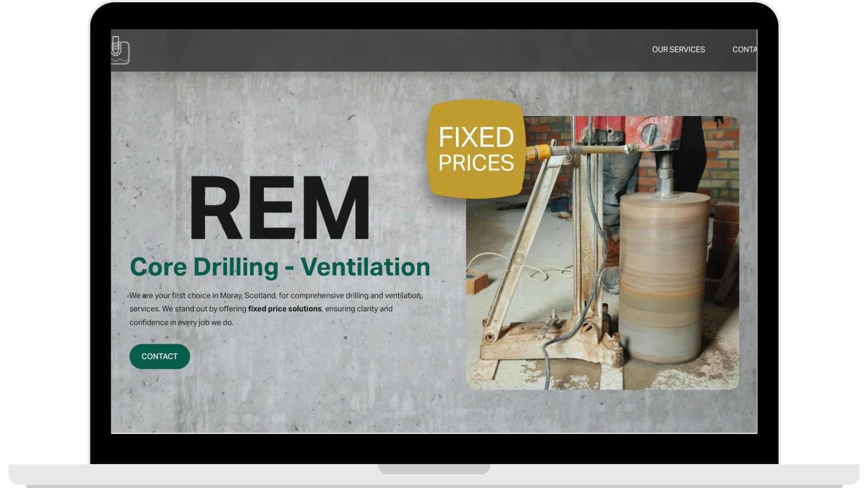868x488 pixels.
Task: Select the logo in the top-left corner
Action: [120, 51]
